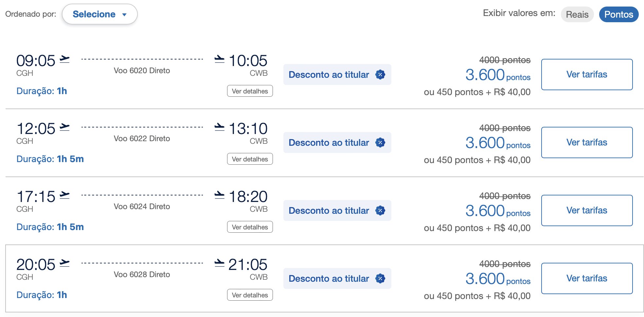
Task: Switch price display to Reais
Action: [577, 14]
